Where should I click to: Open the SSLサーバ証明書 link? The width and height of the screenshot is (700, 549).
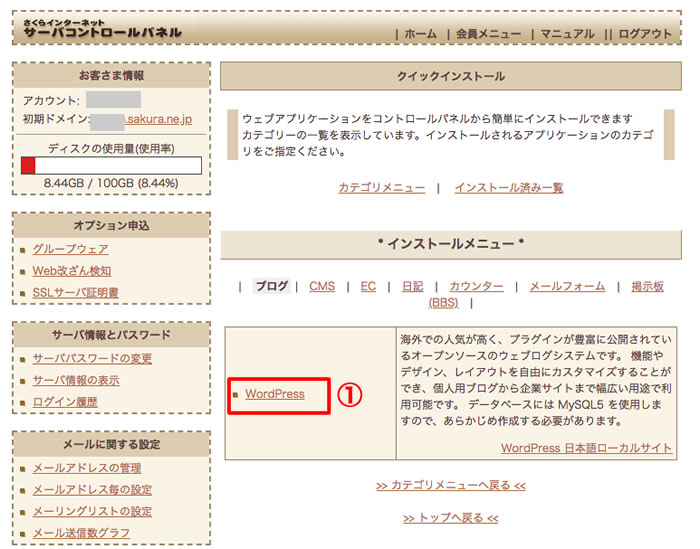(x=76, y=293)
